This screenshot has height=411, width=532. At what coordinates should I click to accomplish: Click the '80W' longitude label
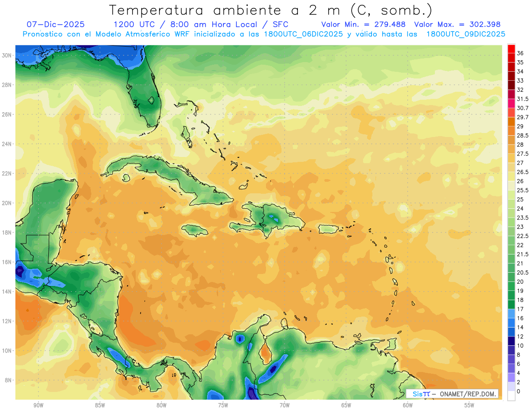pyautogui.click(x=161, y=405)
